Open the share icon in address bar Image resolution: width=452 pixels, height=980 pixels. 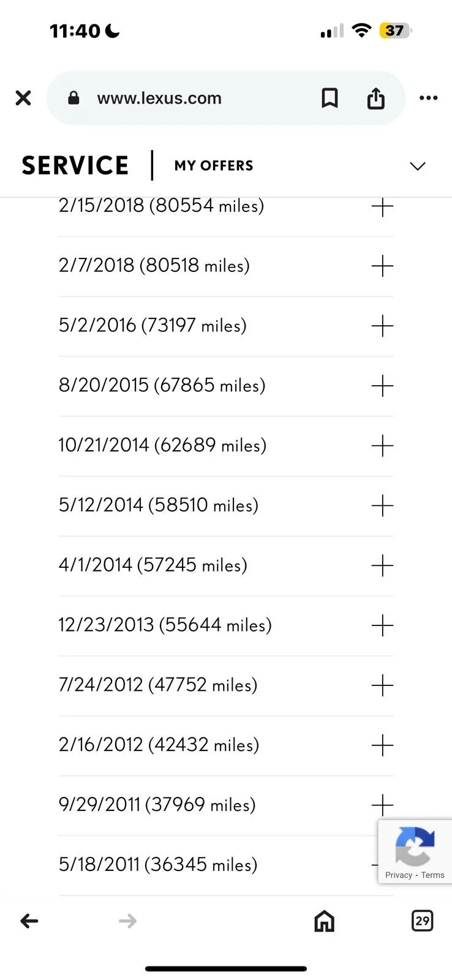(375, 98)
